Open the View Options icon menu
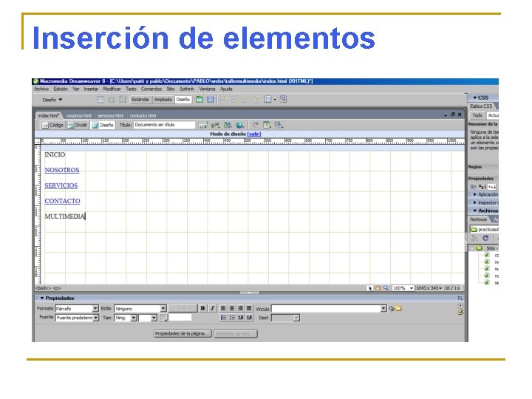This screenshot has height=399, width=532. (267, 125)
